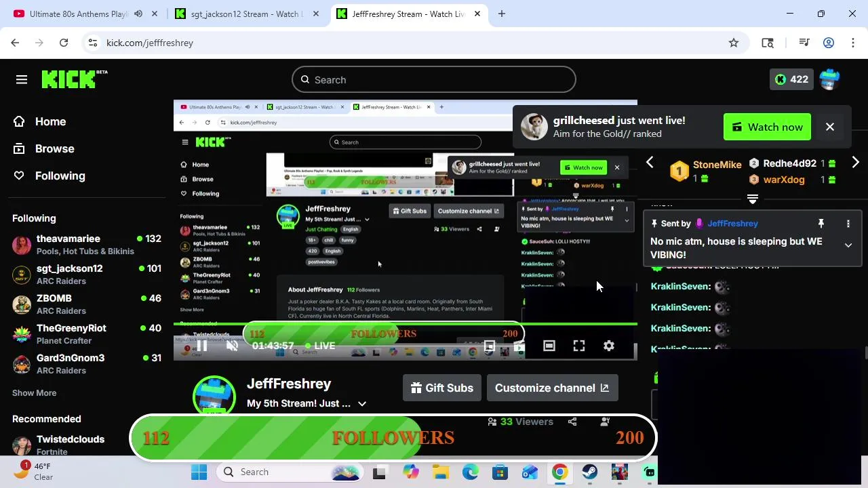
Task: Open Gard3nGnom3 channel in Following list
Action: pos(87,364)
